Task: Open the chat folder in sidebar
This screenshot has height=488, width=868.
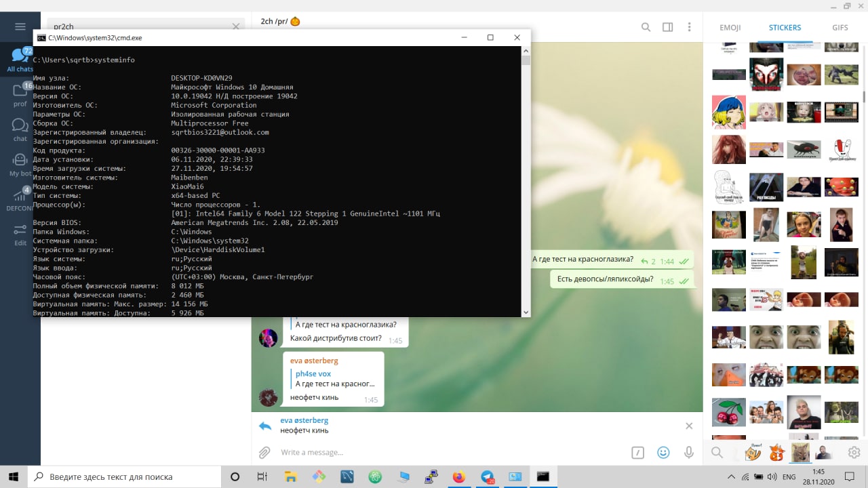Action: 20,129
